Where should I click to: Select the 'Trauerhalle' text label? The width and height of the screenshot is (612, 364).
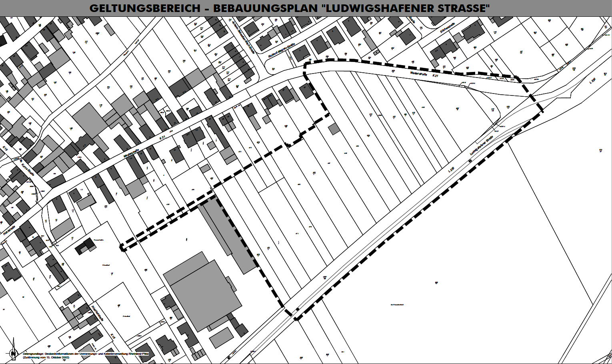point(98,240)
